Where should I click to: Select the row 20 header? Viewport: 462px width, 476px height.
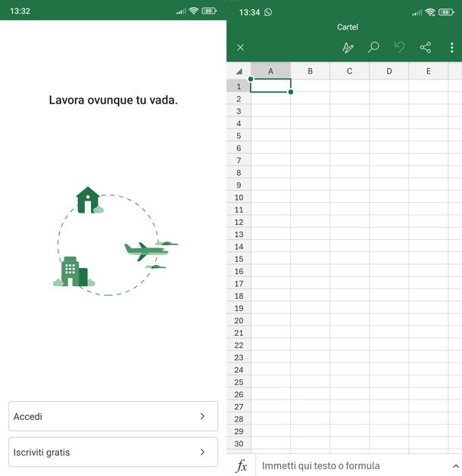[x=239, y=321]
